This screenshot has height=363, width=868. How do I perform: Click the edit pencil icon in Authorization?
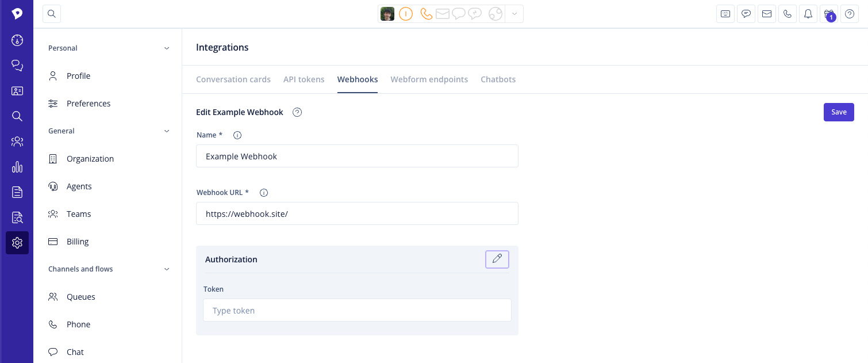pyautogui.click(x=497, y=259)
